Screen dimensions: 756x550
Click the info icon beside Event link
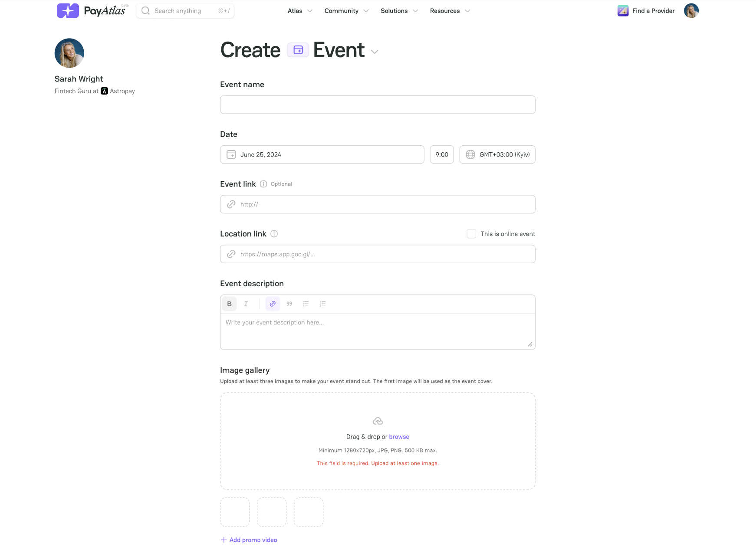click(263, 184)
